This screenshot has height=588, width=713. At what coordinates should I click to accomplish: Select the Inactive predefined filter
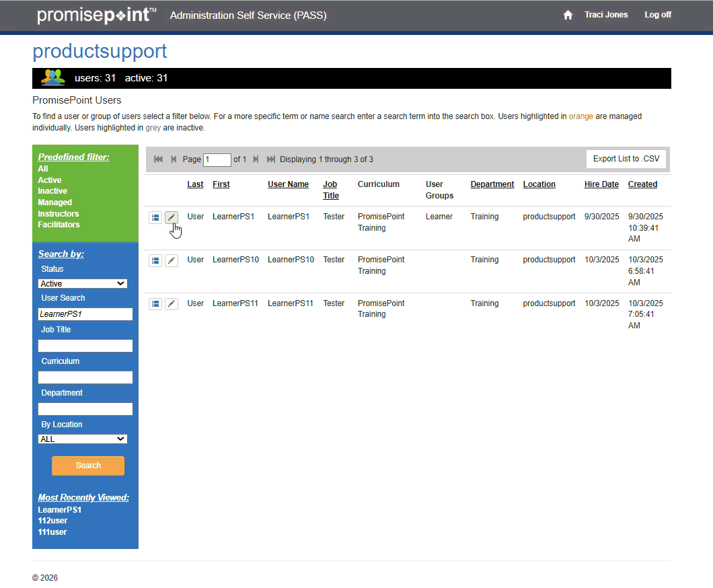click(52, 191)
